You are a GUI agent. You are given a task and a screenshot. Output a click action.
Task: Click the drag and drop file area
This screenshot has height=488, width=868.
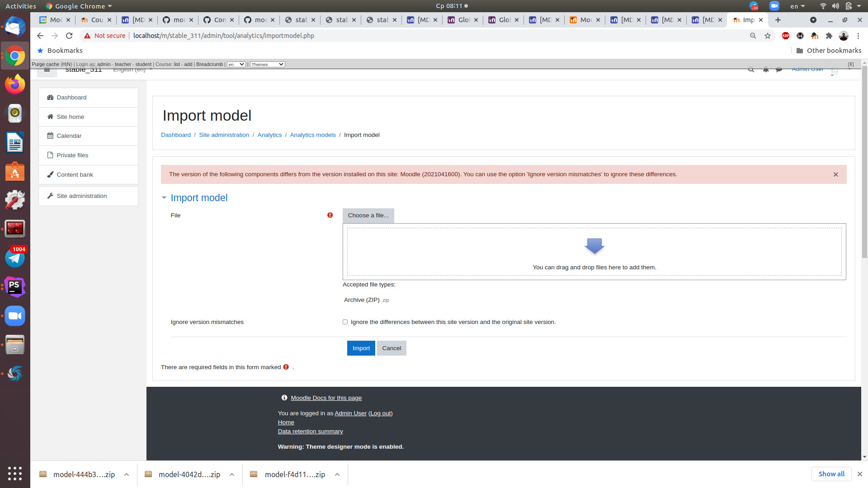pyautogui.click(x=594, y=252)
